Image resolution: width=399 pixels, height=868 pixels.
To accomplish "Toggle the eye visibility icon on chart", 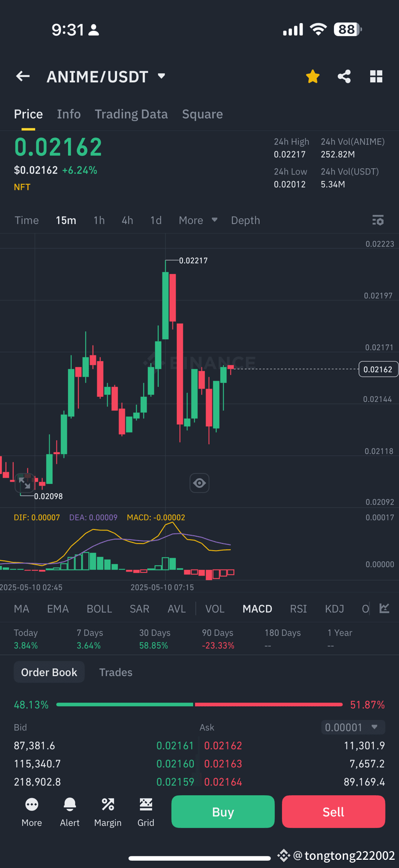I will click(x=199, y=483).
